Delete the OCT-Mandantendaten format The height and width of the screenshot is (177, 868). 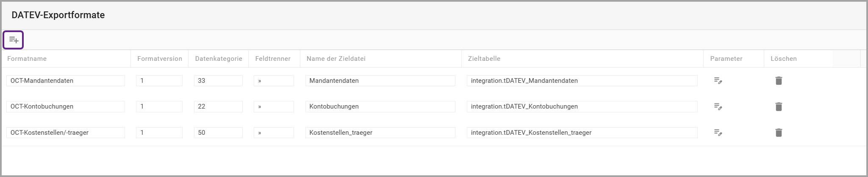[x=779, y=81]
